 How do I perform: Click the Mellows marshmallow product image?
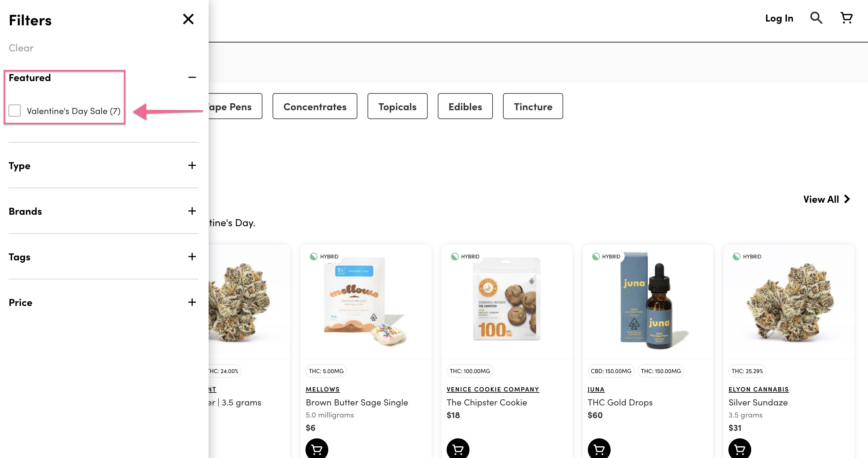(366, 302)
